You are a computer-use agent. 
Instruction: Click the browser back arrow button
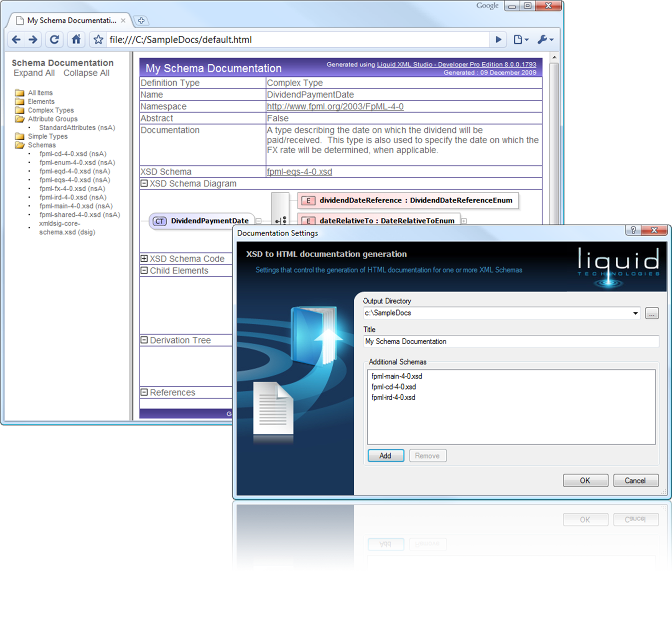coord(17,39)
